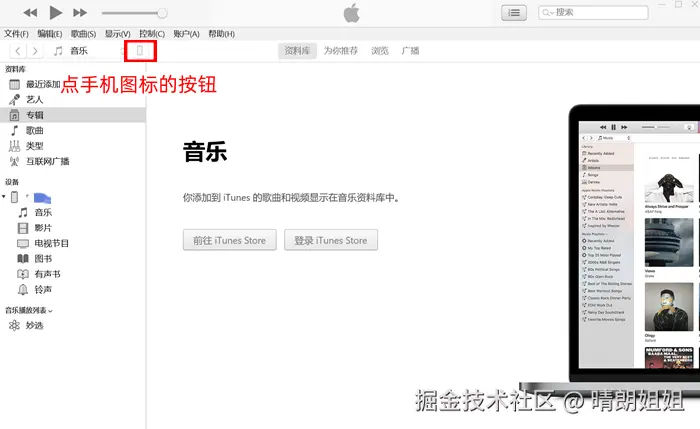700x429 pixels.
Task: Open the list view button near search
Action: point(514,12)
